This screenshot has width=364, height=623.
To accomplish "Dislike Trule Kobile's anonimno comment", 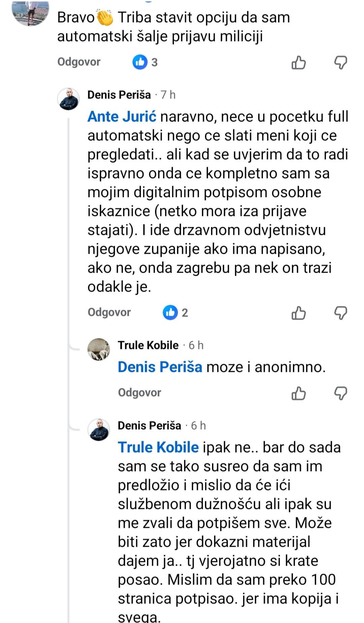I will tap(340, 393).
